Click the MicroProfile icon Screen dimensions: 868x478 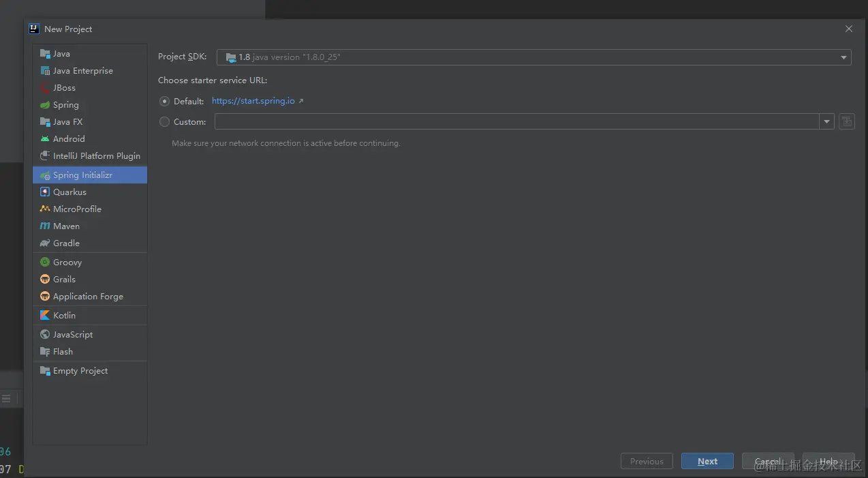click(x=45, y=209)
